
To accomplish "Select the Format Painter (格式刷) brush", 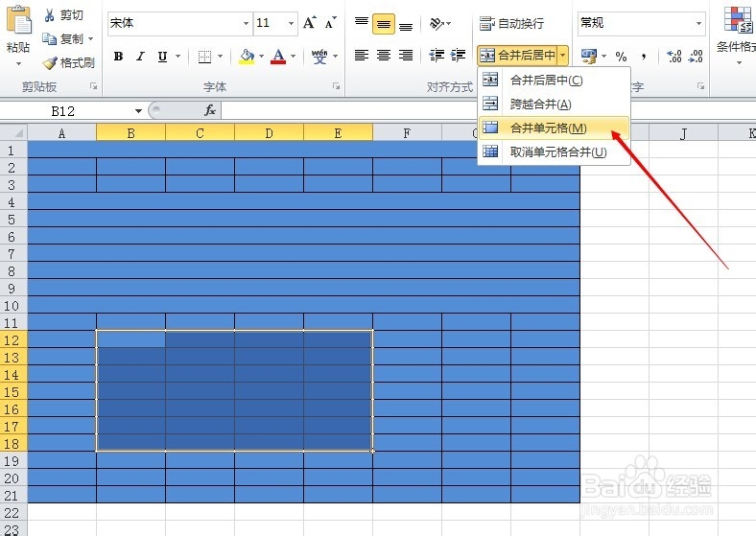I will [49, 62].
